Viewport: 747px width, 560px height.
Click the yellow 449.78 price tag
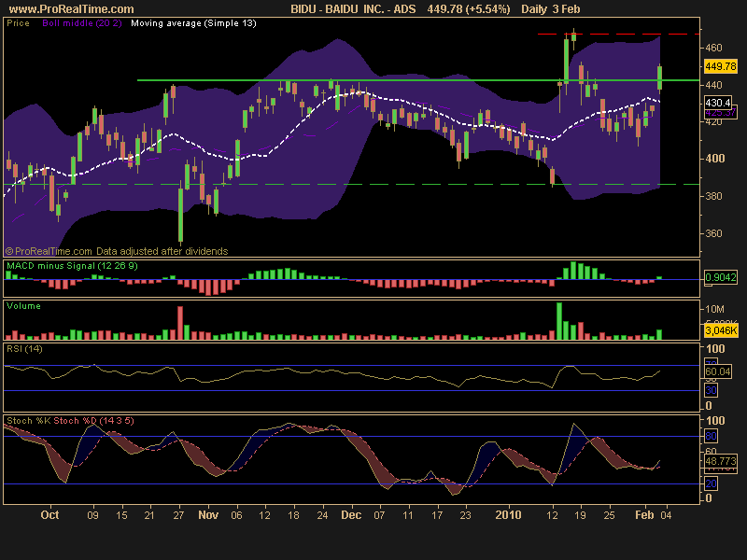(x=720, y=66)
